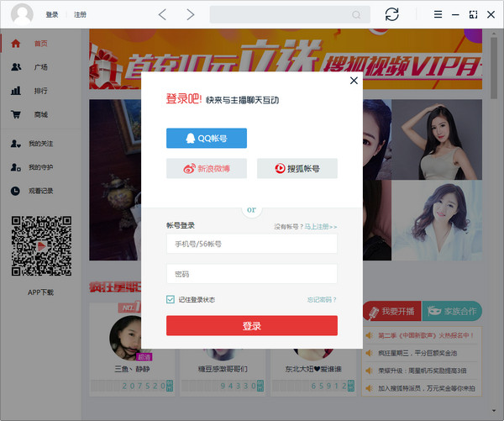Open the VIP promotional banner
The width and height of the screenshot is (504, 421).
coord(286,59)
